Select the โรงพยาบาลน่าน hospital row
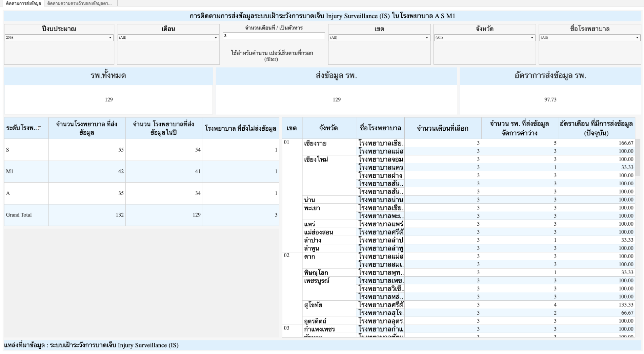Image resolution: width=644 pixels, height=354 pixels. tap(381, 200)
